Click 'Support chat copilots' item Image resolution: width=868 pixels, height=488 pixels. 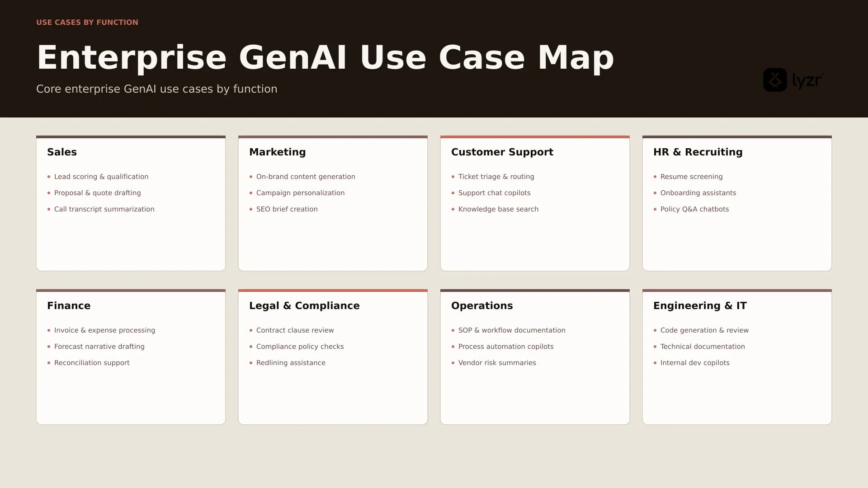click(x=495, y=193)
